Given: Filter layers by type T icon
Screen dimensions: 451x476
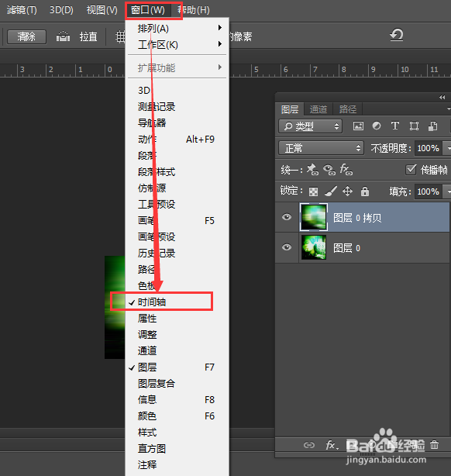Looking at the screenshot, I should 395,126.
